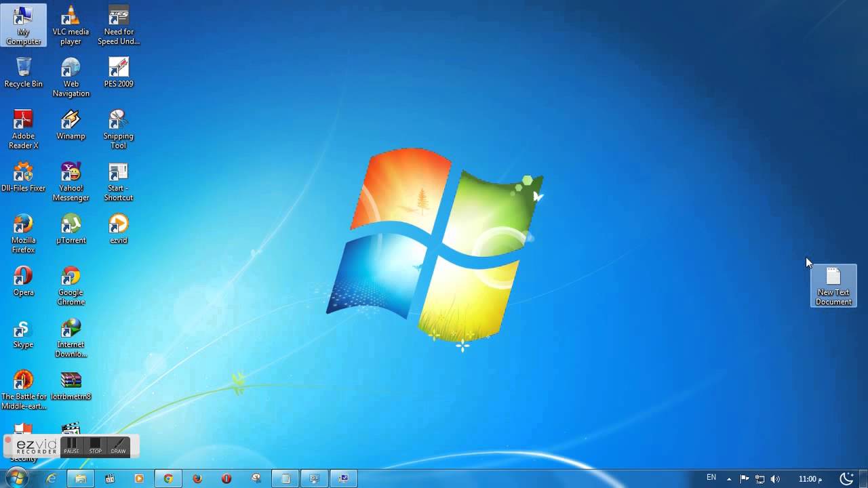Stop the ezvid recording
The image size is (868, 488).
[x=95, y=446]
